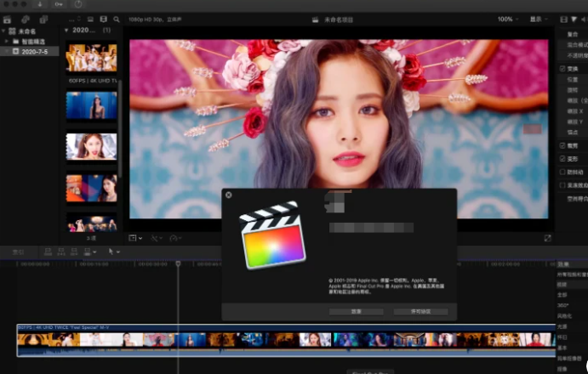
Task: Open the overwrite clip options dropdown
Action: click(x=90, y=252)
